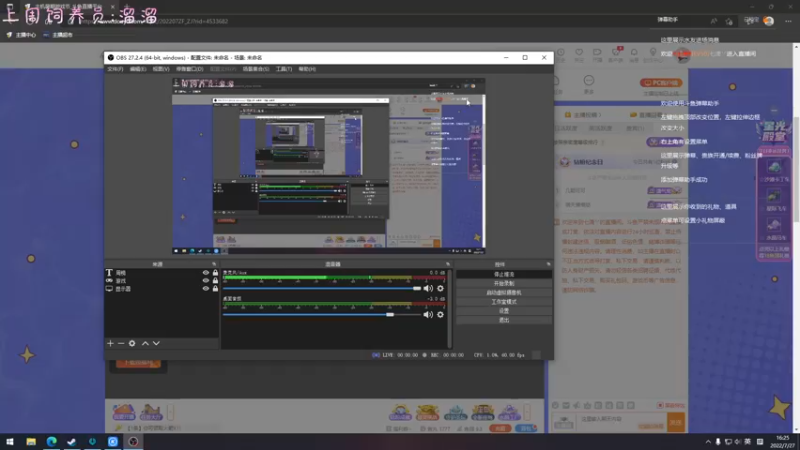The height and width of the screenshot is (450, 800).
Task: Select the 显示器 display capture source
Action: (x=162, y=289)
